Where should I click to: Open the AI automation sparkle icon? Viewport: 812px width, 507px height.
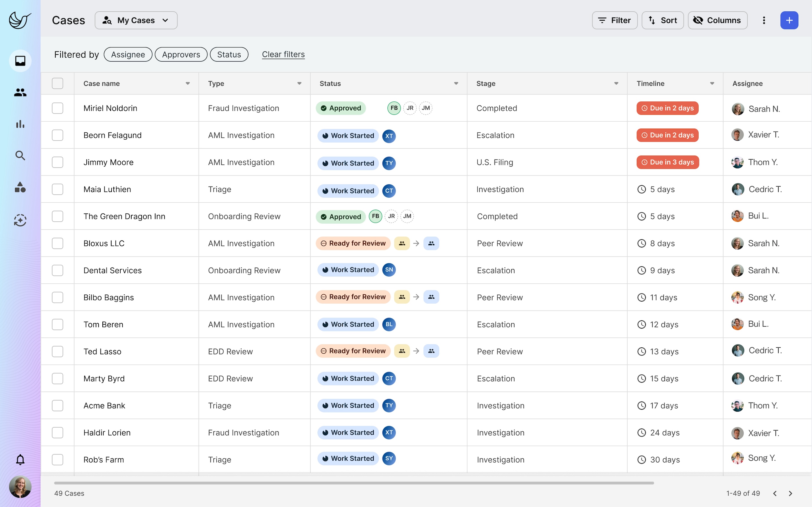[x=20, y=220]
